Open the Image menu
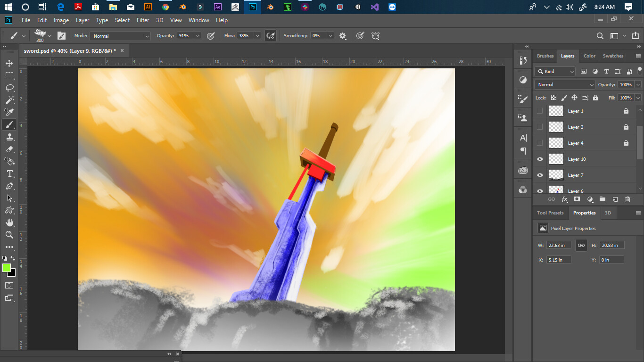 [x=61, y=20]
